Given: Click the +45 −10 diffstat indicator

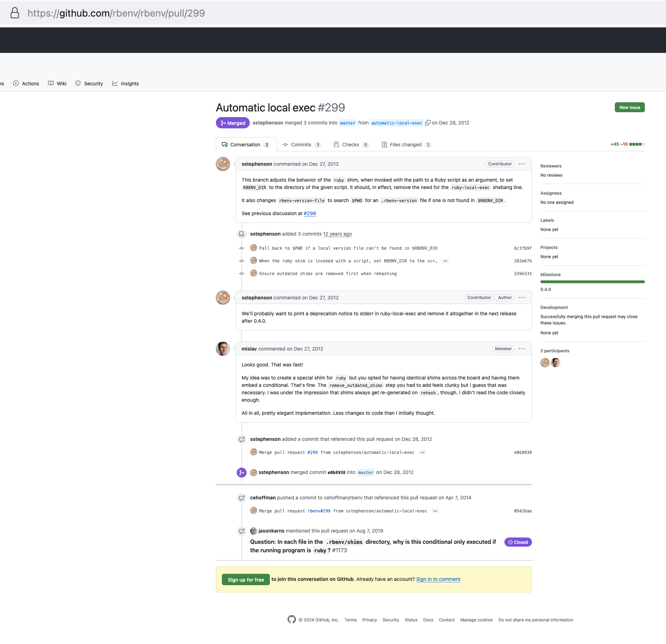Looking at the screenshot, I should (628, 144).
